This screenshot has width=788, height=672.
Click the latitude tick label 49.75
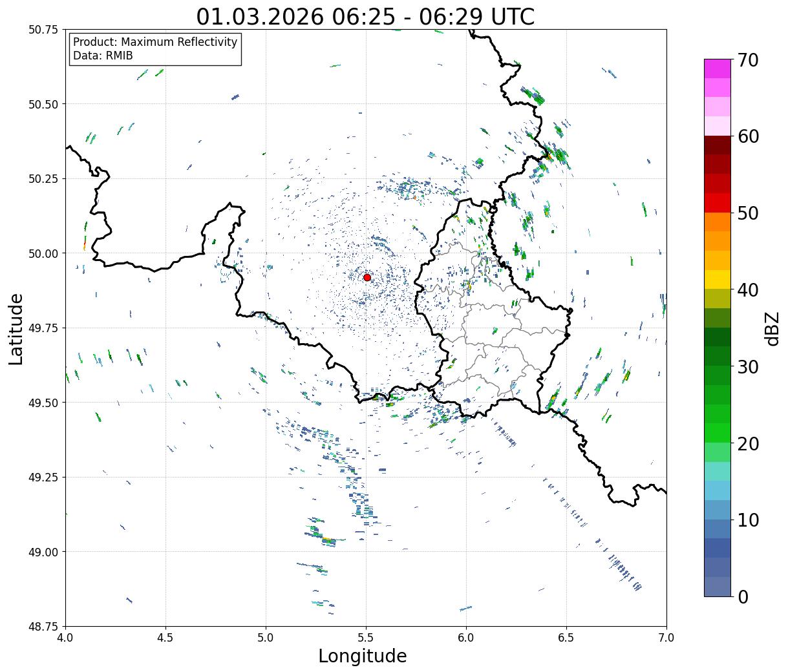(43, 328)
